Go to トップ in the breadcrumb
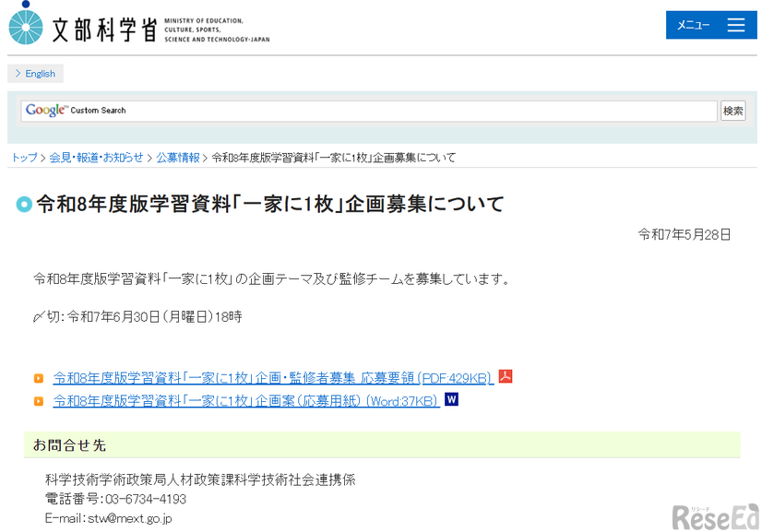This screenshot has width=762, height=532. [24, 158]
